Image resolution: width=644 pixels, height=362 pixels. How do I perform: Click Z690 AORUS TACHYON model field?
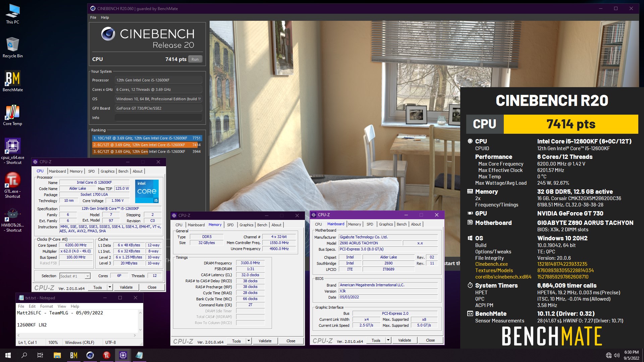[x=370, y=243]
